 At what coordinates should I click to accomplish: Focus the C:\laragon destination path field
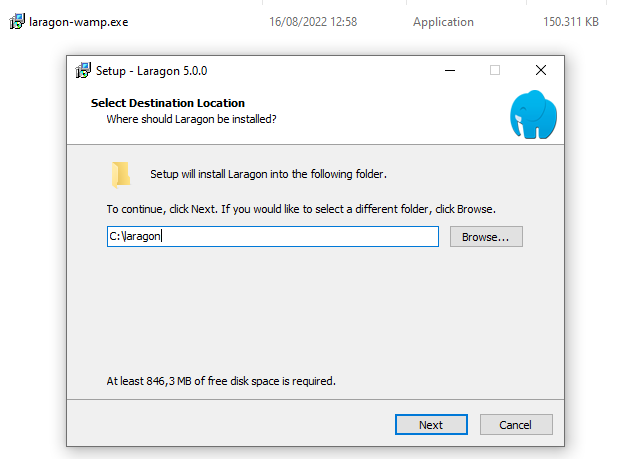tap(273, 236)
